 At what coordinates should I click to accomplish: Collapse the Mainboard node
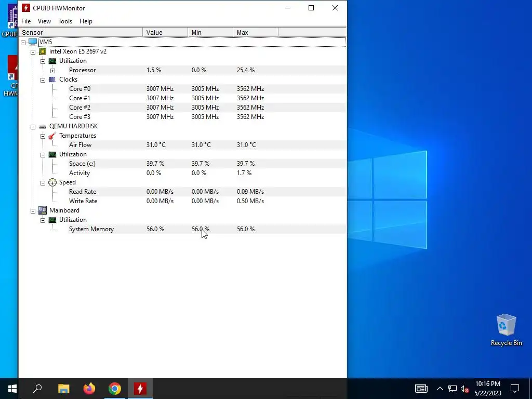(x=33, y=211)
